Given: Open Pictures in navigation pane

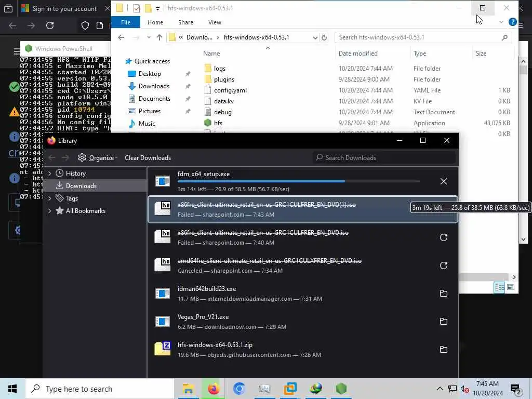Looking at the screenshot, I should click(149, 111).
